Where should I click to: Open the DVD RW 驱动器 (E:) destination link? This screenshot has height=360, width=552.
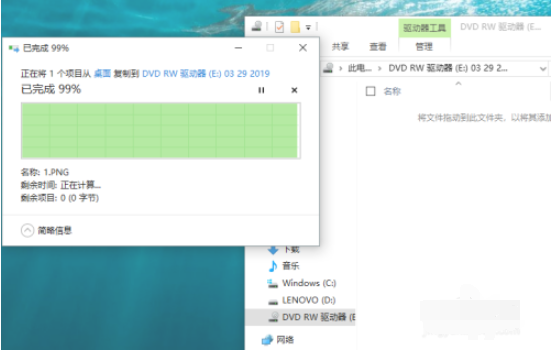[x=206, y=74]
